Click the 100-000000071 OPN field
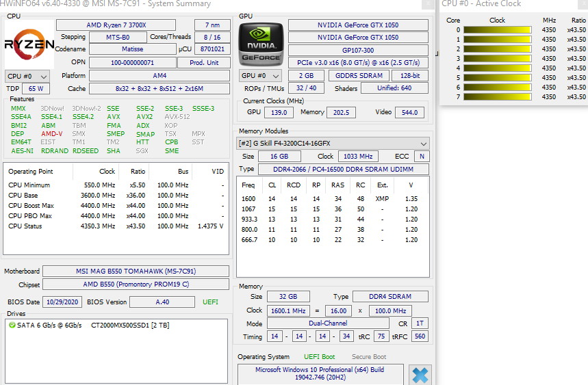 pyautogui.click(x=132, y=62)
